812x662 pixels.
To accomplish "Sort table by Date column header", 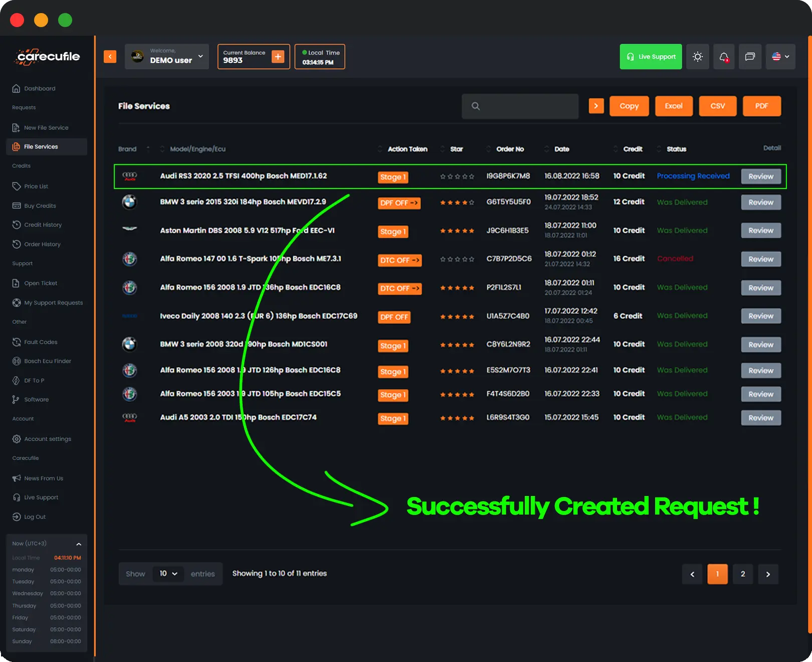I will (x=561, y=149).
